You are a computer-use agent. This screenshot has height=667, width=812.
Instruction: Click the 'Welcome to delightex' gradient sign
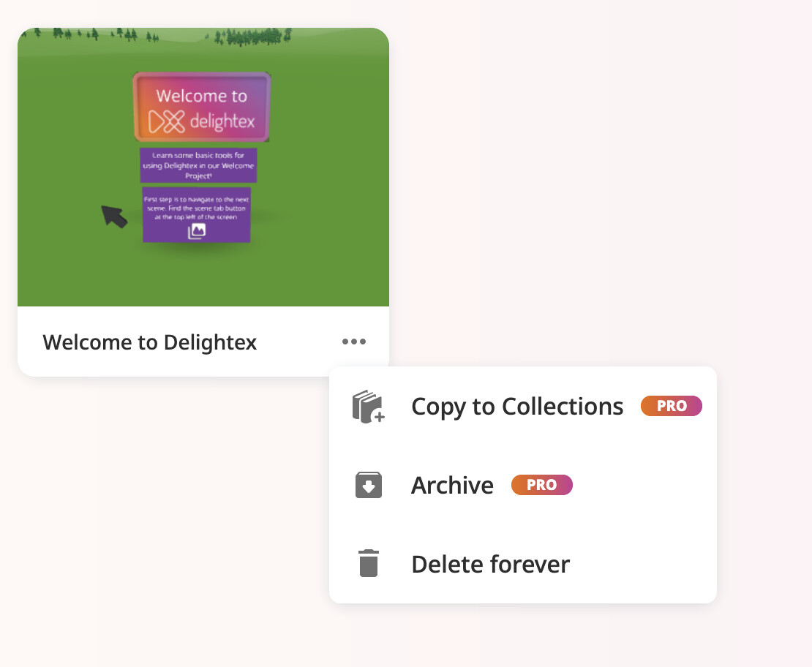click(x=202, y=108)
